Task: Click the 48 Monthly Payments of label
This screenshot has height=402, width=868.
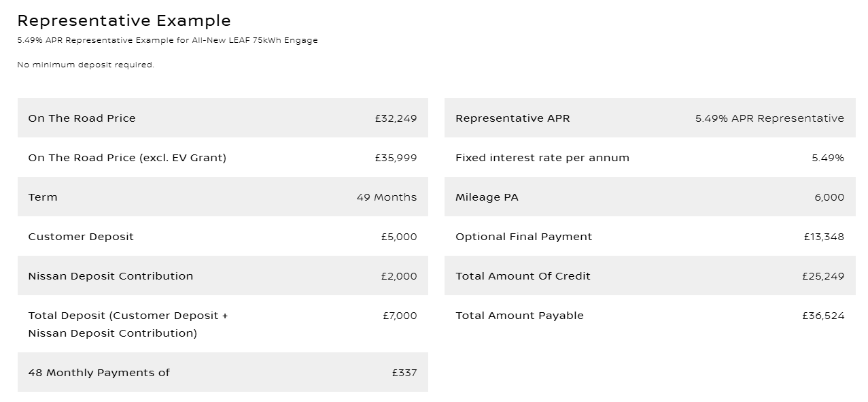Action: click(99, 373)
